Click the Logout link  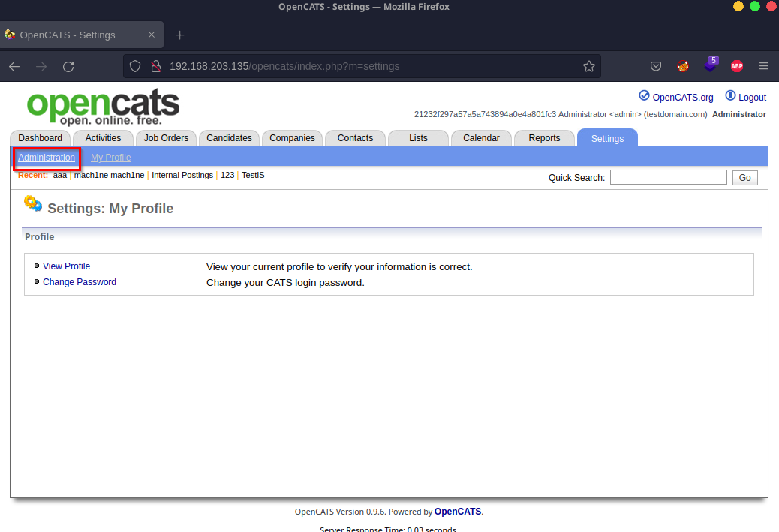pyautogui.click(x=752, y=98)
